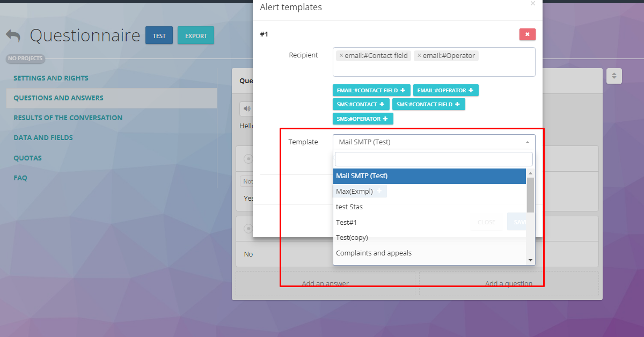
Task: Click the sort arrows icon on right
Action: [x=614, y=76]
